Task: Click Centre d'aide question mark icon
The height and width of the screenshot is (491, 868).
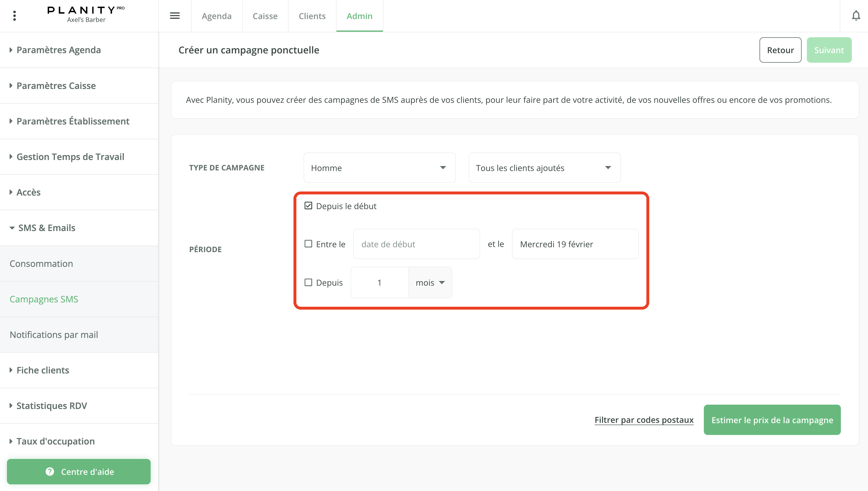Action: coord(50,471)
